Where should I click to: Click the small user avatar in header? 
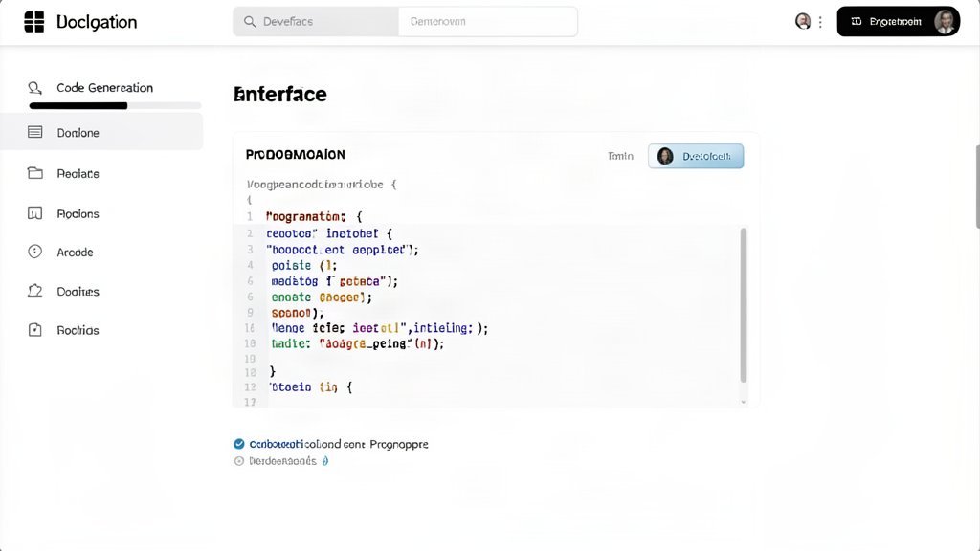pos(803,21)
